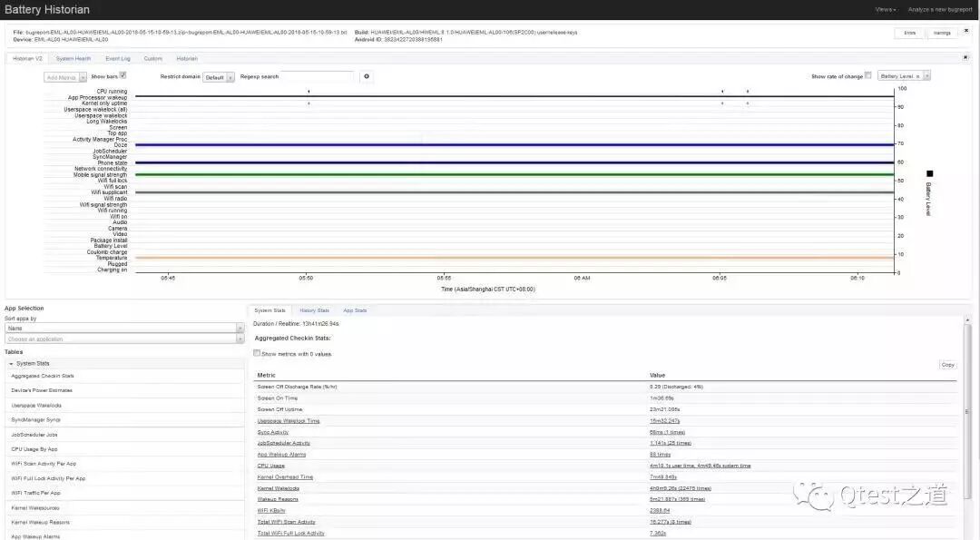Click Analyze a new bugreport link

click(x=940, y=9)
